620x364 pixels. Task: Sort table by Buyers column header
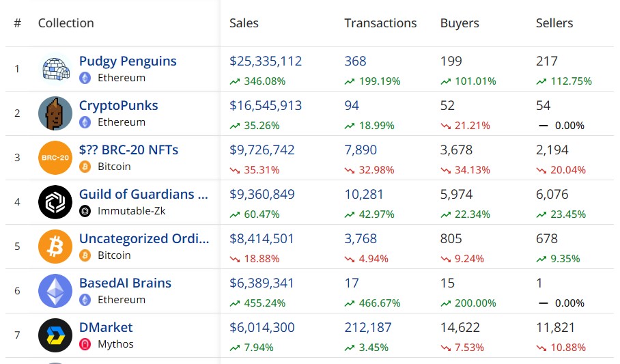click(x=460, y=23)
